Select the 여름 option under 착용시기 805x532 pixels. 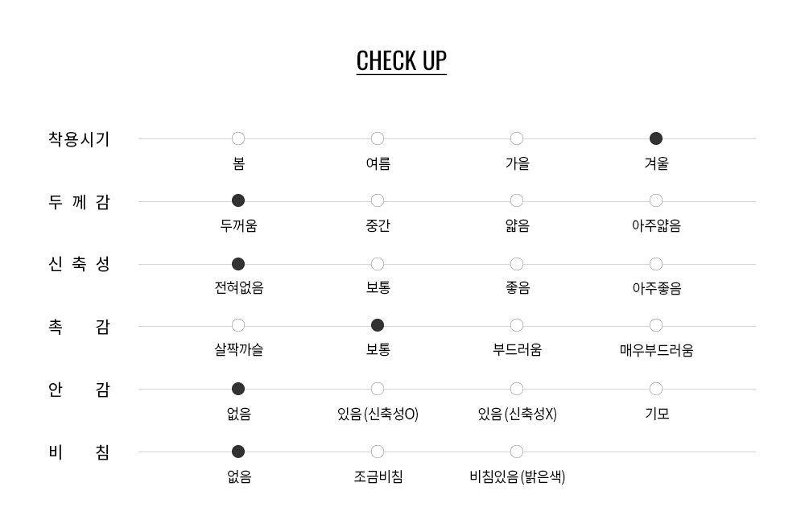click(x=378, y=138)
